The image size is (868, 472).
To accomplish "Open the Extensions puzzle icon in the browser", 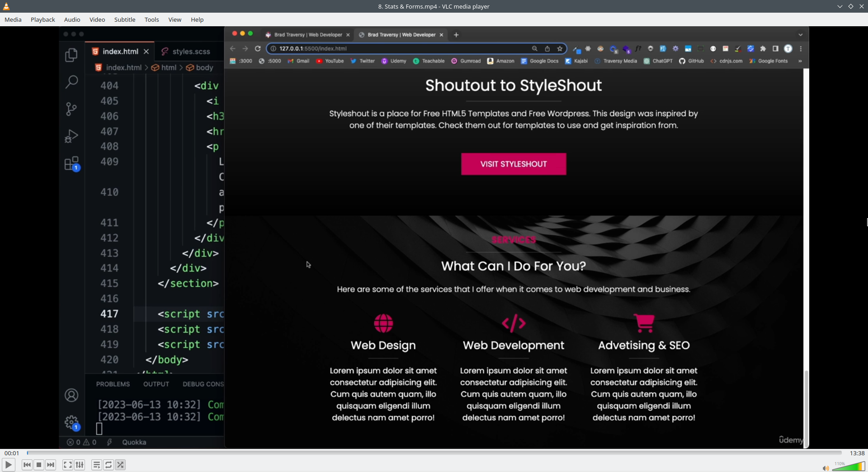I will pos(763,48).
